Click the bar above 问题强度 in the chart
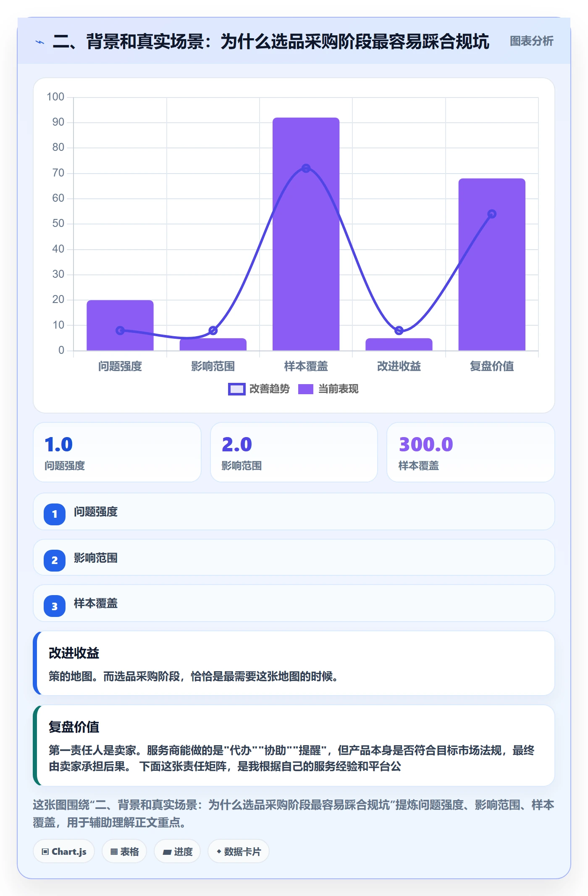Image resolution: width=588 pixels, height=896 pixels. coord(120,325)
